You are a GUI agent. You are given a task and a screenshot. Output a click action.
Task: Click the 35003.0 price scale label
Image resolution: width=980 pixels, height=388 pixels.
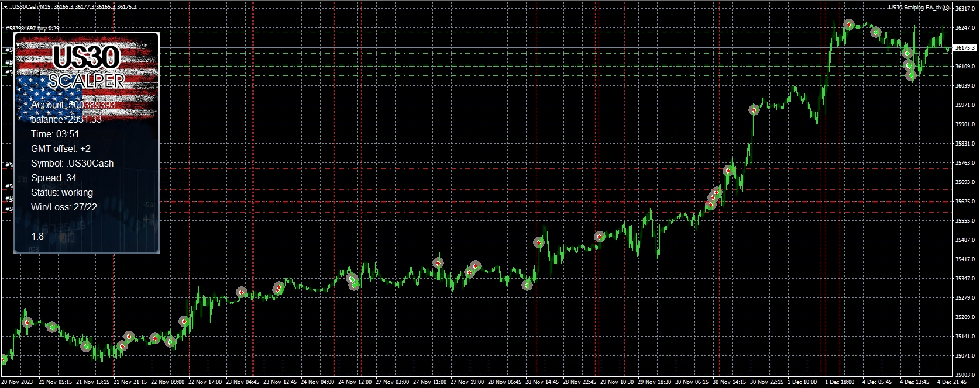[965, 375]
